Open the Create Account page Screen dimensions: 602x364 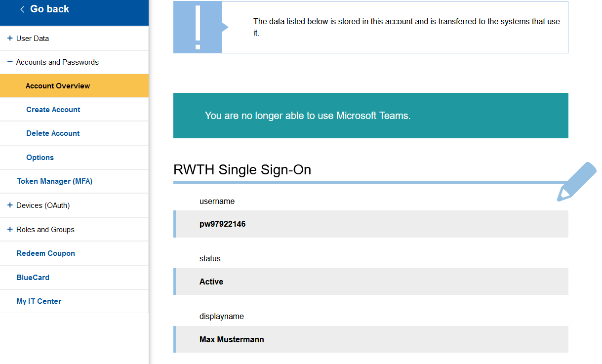click(x=53, y=110)
